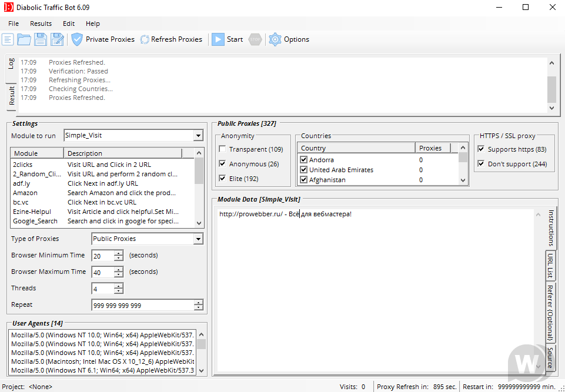Click the Save As floppy-with-pencil icon

point(57,39)
